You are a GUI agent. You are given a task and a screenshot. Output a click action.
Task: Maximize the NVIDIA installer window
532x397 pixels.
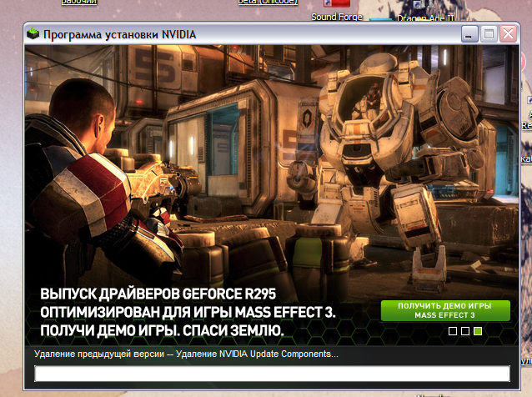pos(489,34)
